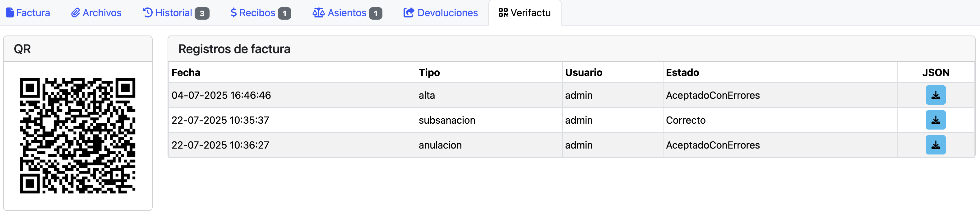
Task: Click the Recibos dollar icon
Action: tap(233, 13)
